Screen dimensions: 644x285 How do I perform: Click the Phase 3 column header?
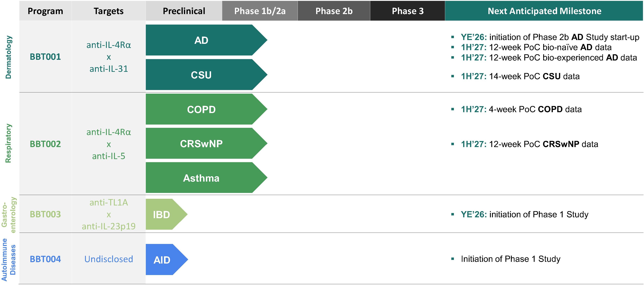click(408, 11)
